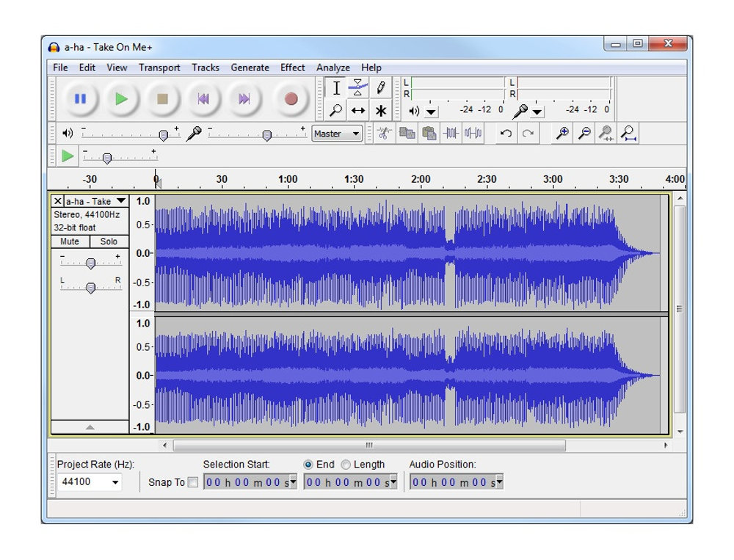
Task: Solo the a-ha track
Action: [109, 241]
